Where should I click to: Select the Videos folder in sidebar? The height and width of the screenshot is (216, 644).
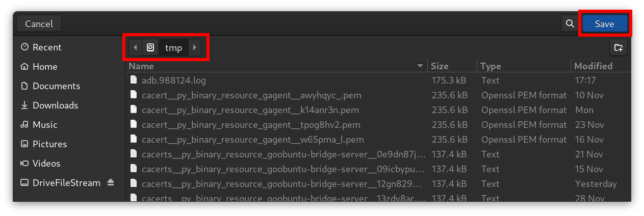[46, 164]
